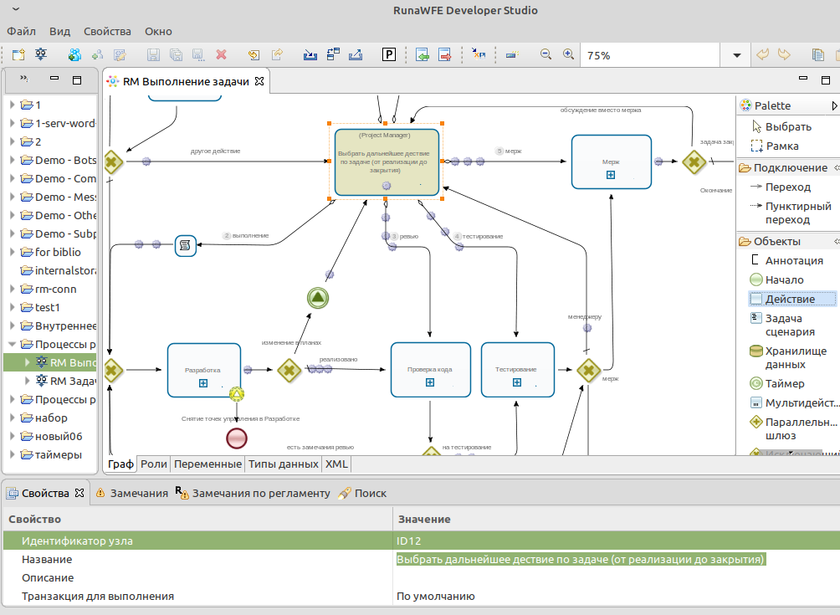Pick the Аннотация tool from the palette
The image size is (840, 615).
(793, 261)
